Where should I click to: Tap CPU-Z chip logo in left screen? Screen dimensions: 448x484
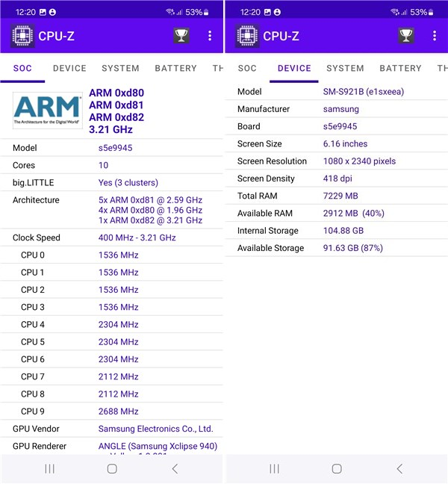point(22,36)
